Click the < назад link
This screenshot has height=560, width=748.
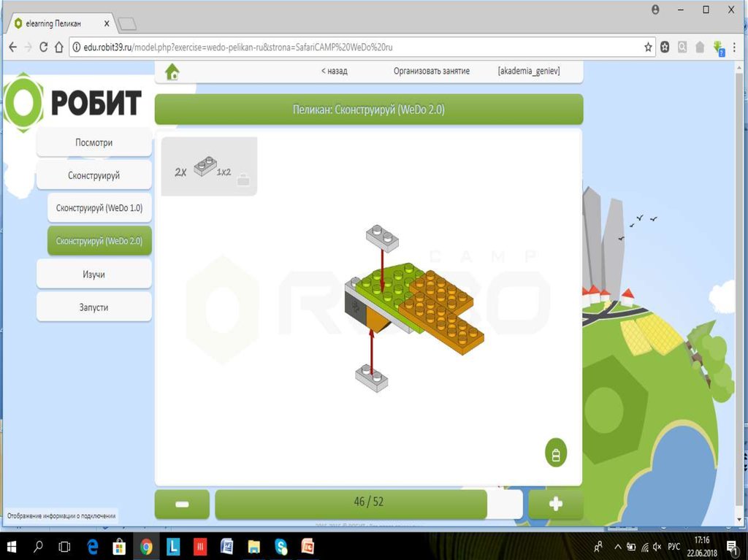[x=334, y=71]
